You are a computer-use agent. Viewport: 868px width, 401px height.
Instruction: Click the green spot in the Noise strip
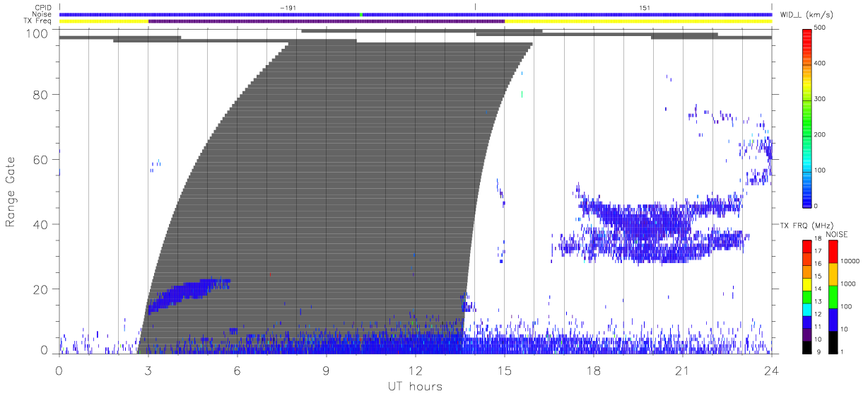361,14
